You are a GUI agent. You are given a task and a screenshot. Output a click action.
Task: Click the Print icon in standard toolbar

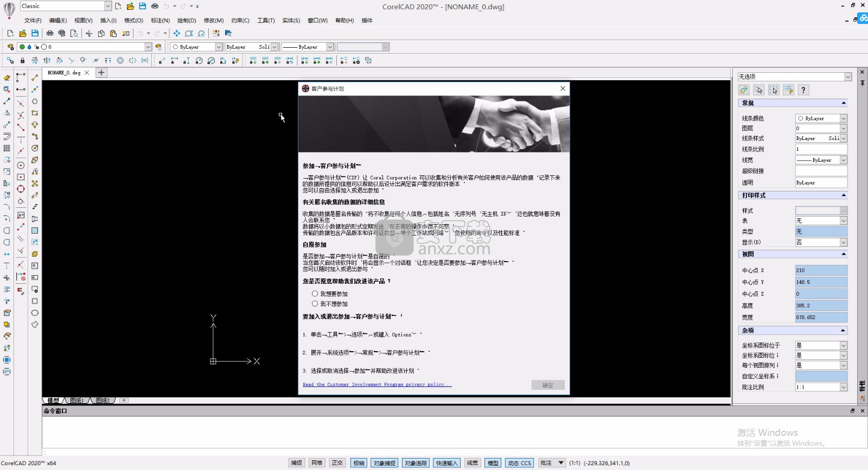pyautogui.click(x=50, y=34)
